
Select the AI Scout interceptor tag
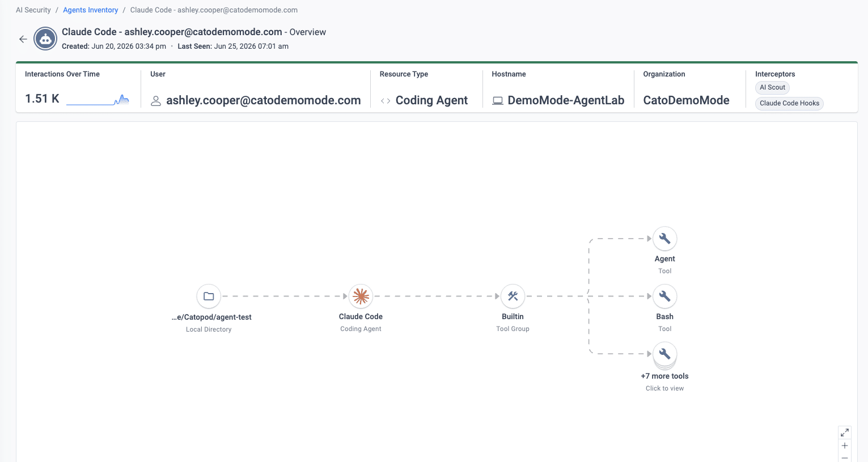(x=772, y=87)
